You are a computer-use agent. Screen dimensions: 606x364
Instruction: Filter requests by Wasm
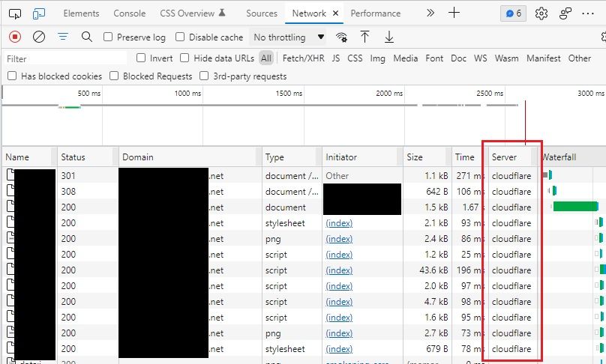pos(507,58)
